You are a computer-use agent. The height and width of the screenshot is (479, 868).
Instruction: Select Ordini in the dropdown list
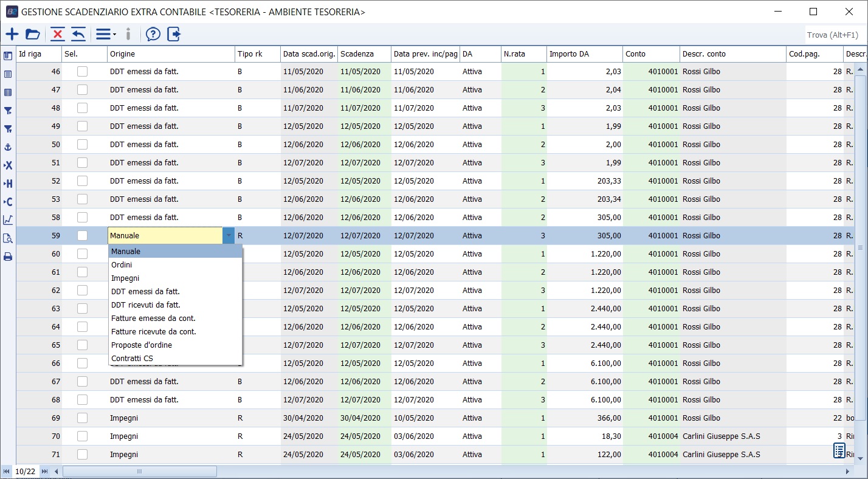click(x=175, y=265)
